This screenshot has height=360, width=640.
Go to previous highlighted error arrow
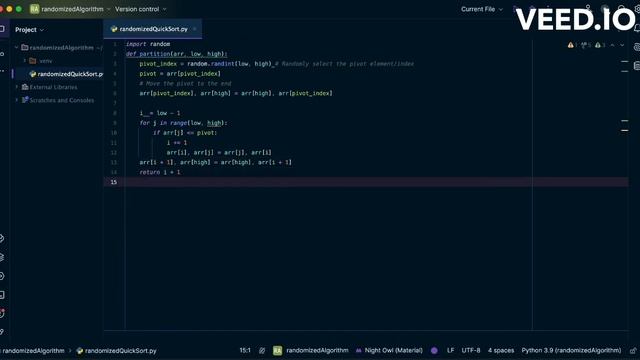click(613, 45)
